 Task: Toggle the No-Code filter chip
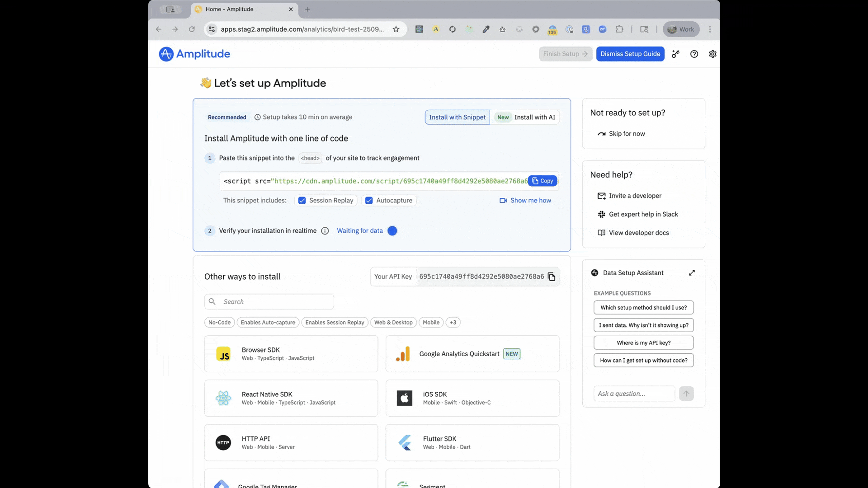219,323
